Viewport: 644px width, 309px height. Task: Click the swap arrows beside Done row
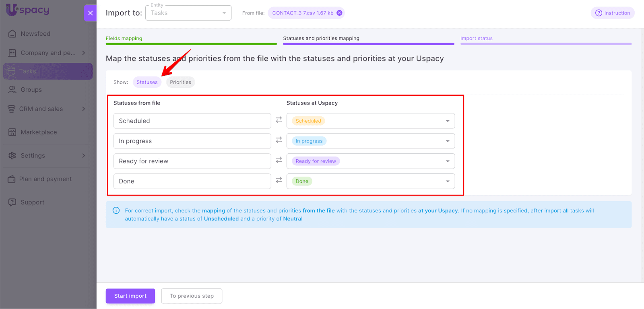tap(279, 180)
